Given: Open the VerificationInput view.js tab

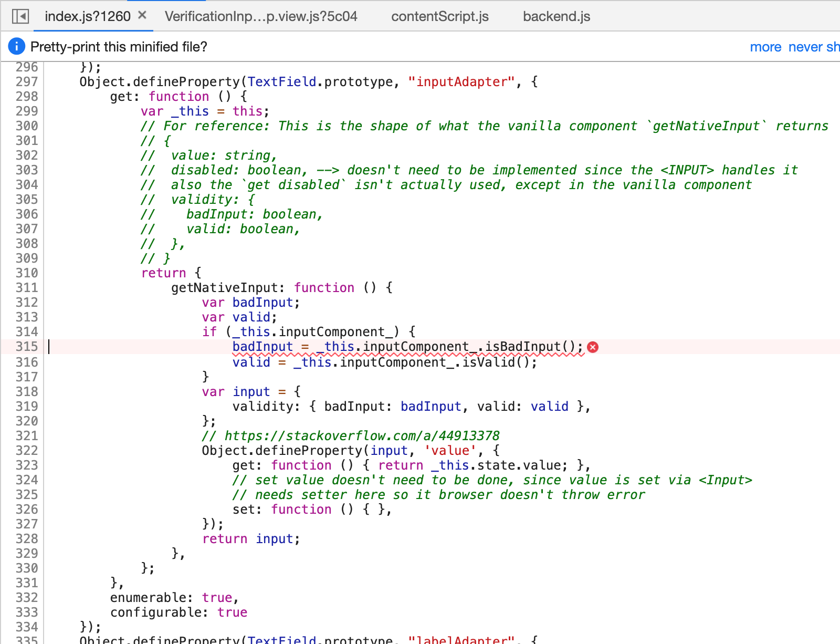Looking at the screenshot, I should coord(261,16).
